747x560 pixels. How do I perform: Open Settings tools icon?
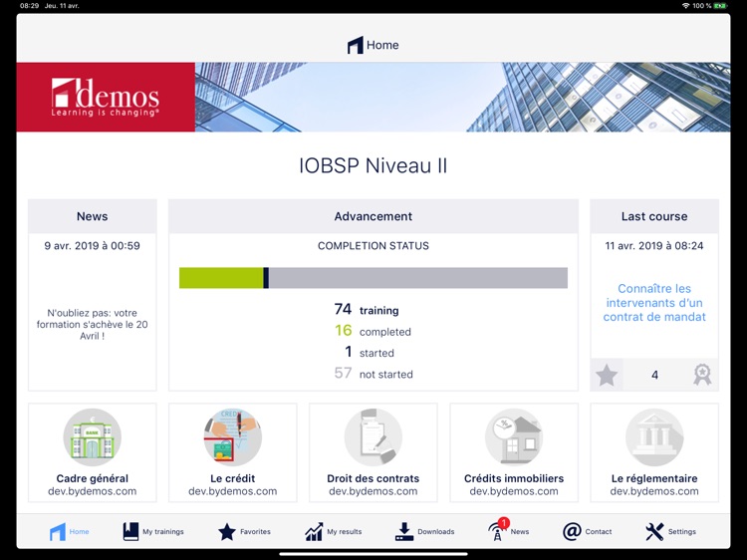click(x=654, y=531)
